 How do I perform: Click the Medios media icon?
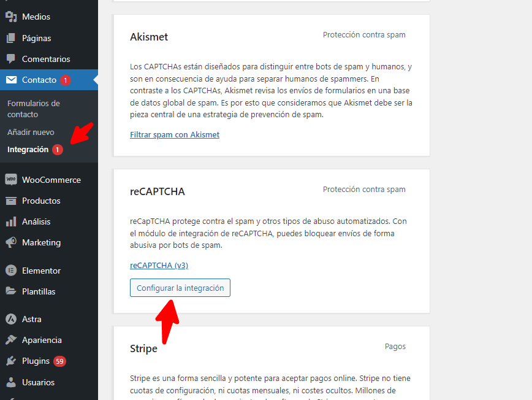pyautogui.click(x=11, y=17)
